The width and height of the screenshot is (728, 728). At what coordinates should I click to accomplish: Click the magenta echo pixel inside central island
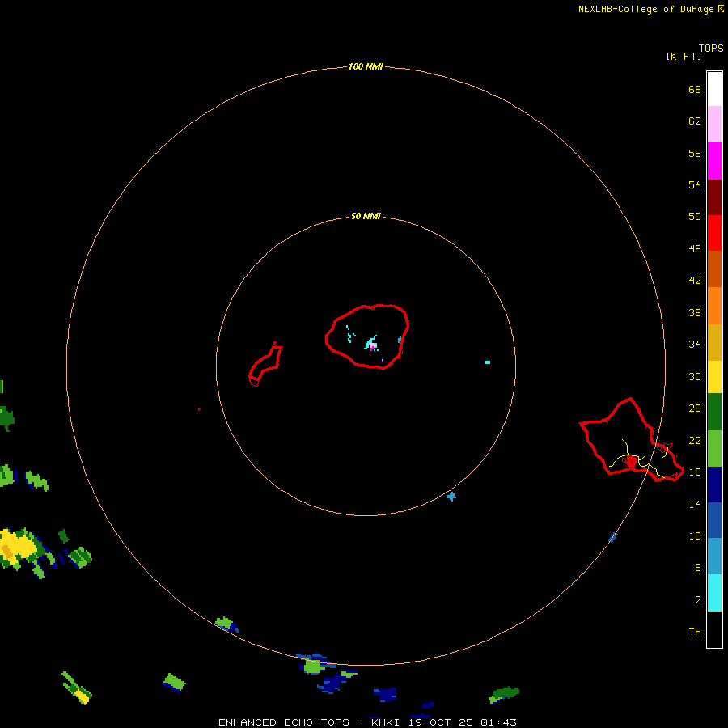point(372,347)
